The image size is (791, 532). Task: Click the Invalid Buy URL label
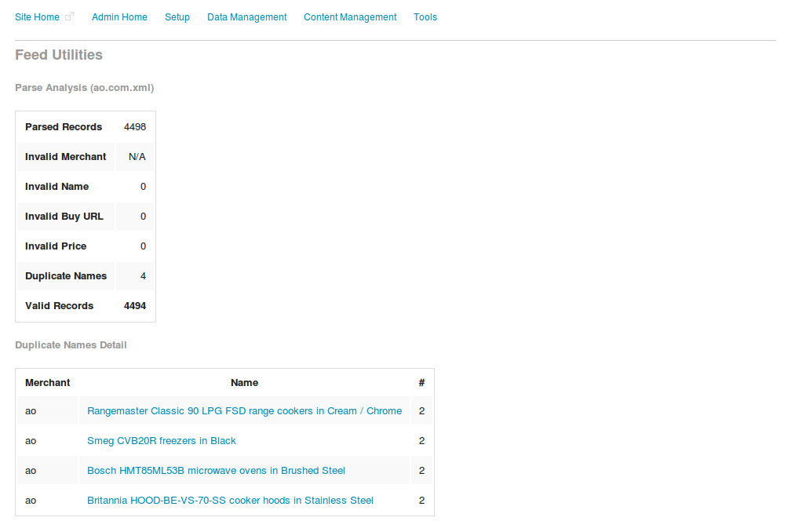[64, 217]
